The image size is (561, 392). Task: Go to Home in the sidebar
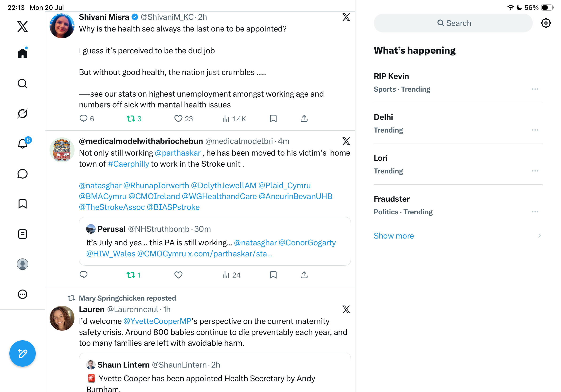coord(23,53)
